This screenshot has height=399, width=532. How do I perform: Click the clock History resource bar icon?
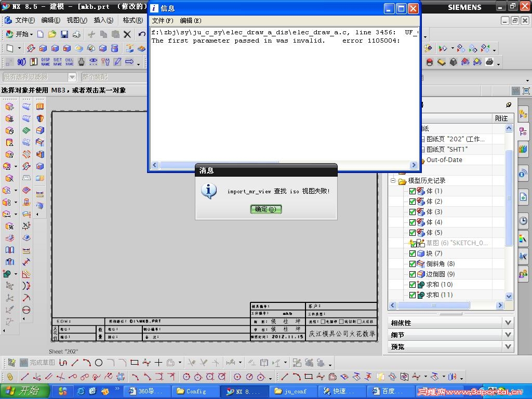point(523,221)
